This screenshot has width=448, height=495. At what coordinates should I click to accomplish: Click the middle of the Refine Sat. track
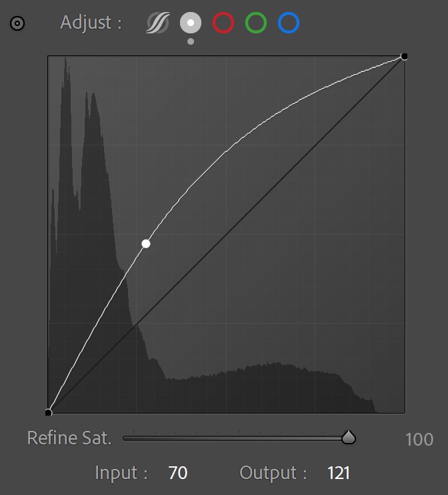tap(235, 438)
